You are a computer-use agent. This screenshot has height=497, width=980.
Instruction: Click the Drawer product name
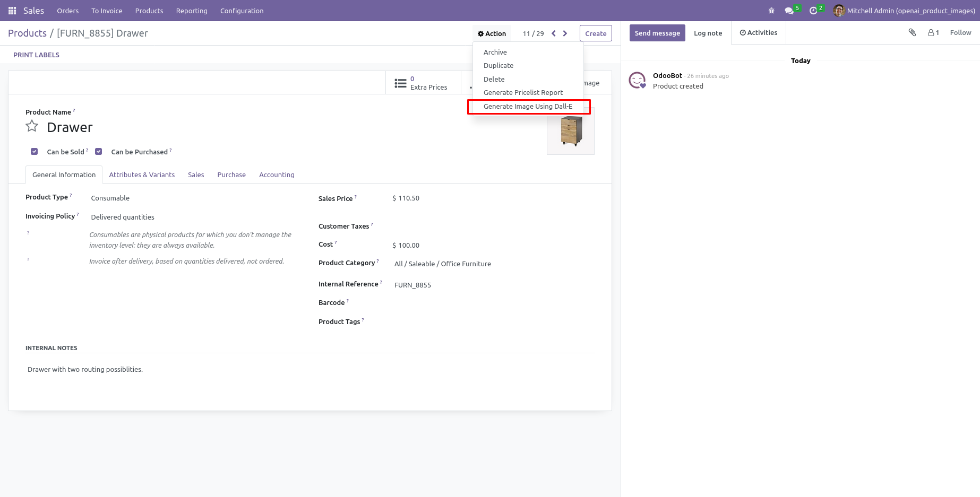(x=70, y=127)
